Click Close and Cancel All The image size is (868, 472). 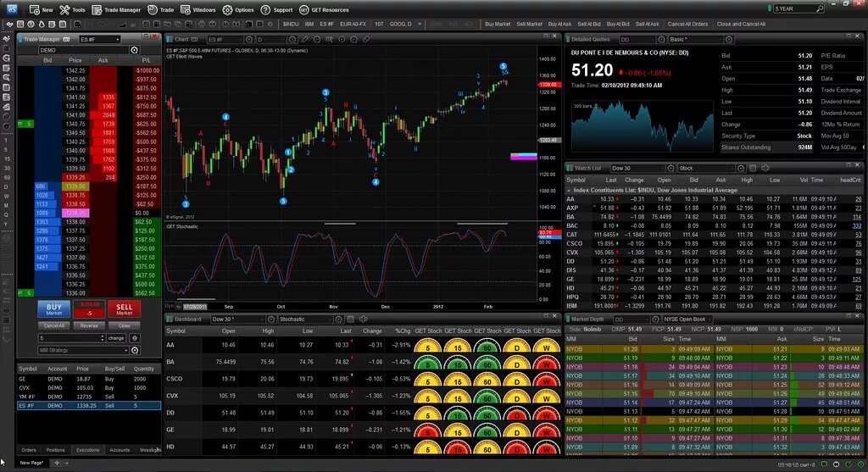click(x=741, y=24)
